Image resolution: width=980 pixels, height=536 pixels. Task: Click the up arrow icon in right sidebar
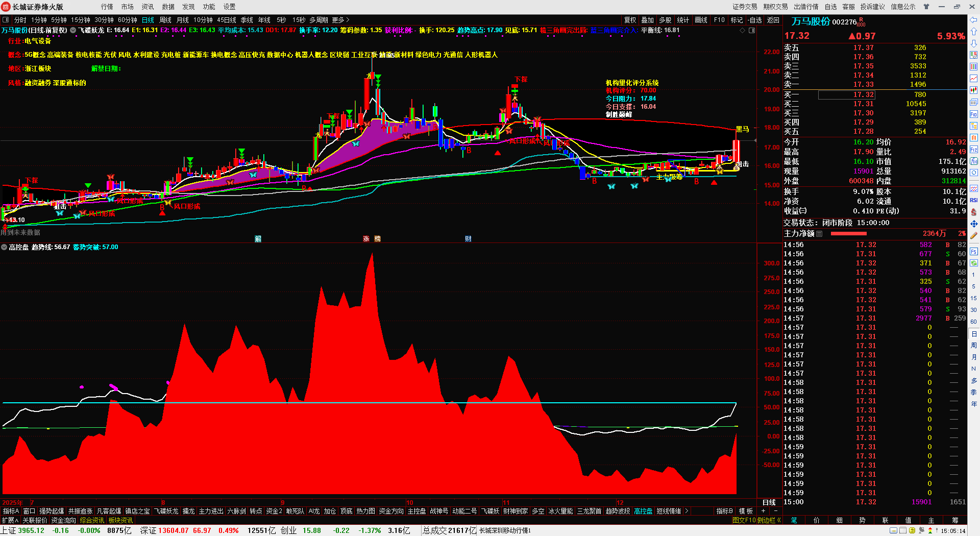coord(974,32)
